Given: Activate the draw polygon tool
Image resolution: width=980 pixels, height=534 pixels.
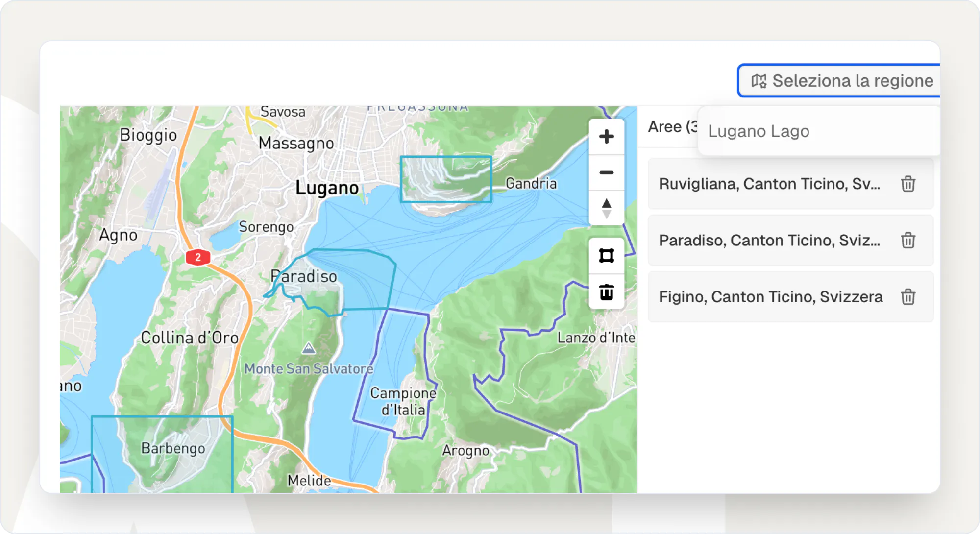Looking at the screenshot, I should point(606,256).
